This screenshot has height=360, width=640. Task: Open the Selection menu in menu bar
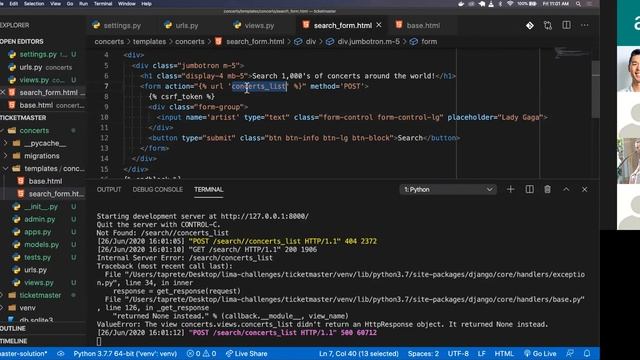[34, 4]
